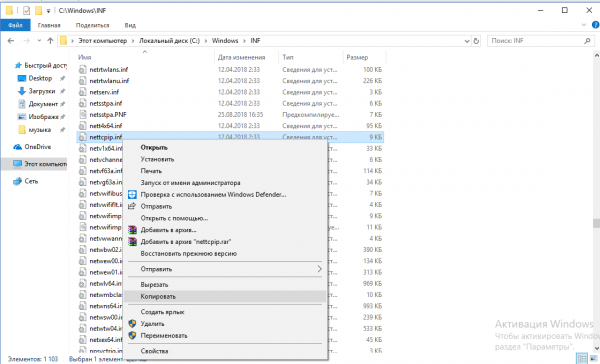The height and width of the screenshot is (364, 600).
Task: Click the netsstpa.inf file icon
Action: click(83, 103)
